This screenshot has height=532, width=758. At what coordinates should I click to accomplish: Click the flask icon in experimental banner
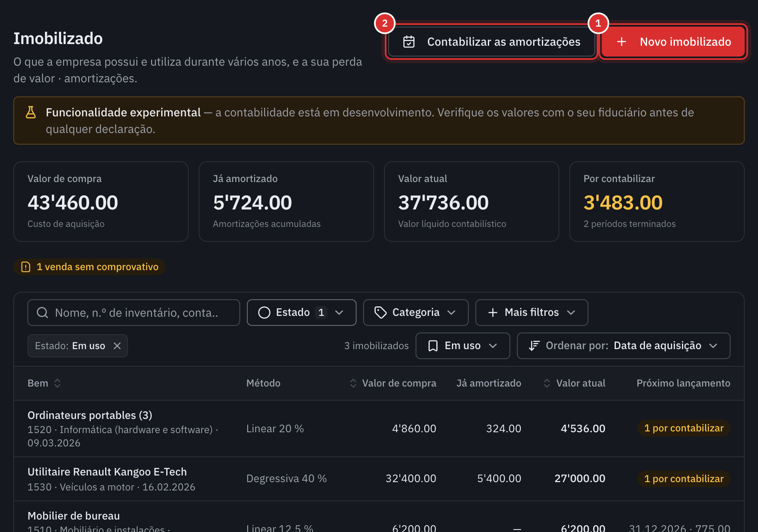[31, 112]
